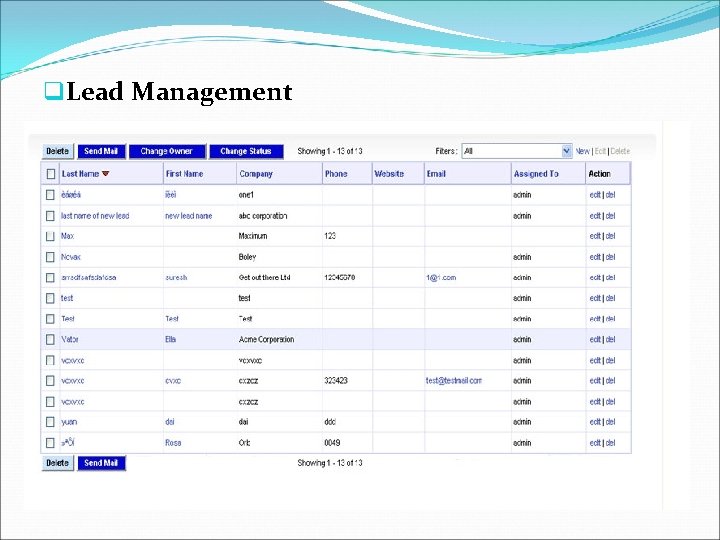Viewport: 720px width, 540px height.
Task: Click the bottom Delete button below the table
Action: tap(57, 463)
